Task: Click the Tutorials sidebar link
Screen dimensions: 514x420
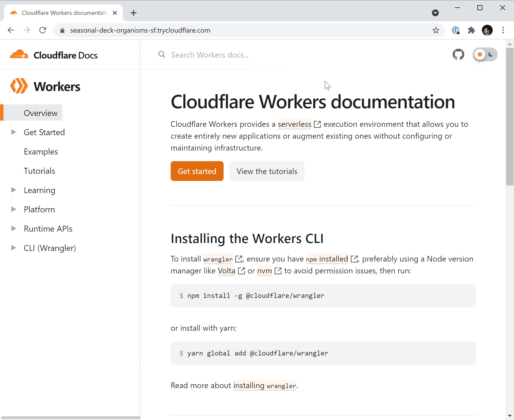Action: click(x=40, y=171)
